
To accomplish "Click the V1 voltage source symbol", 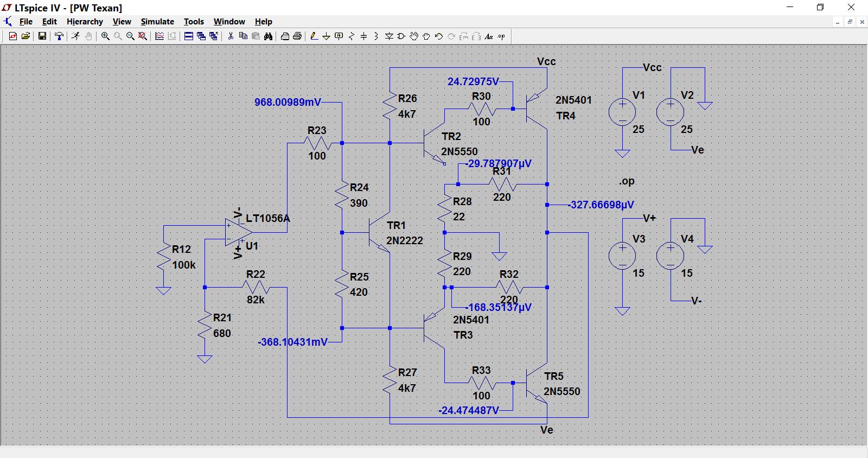I will pos(622,112).
